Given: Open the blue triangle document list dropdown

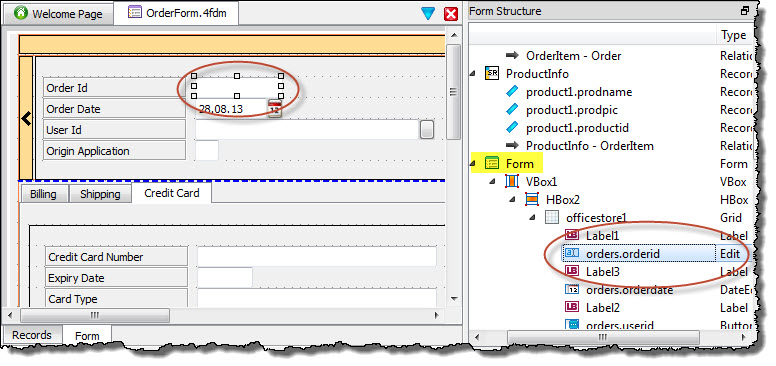Looking at the screenshot, I should point(428,14).
